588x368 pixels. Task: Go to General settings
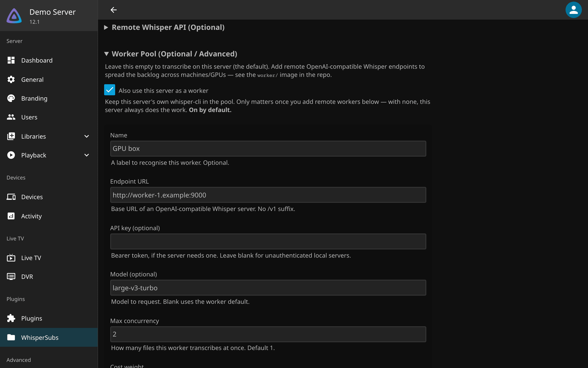[x=49, y=79]
